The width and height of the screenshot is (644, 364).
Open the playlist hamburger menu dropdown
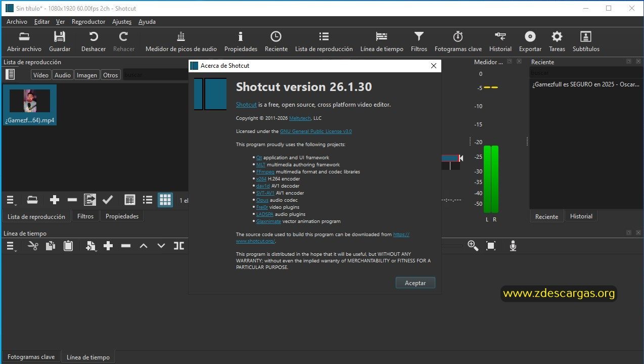(11, 200)
